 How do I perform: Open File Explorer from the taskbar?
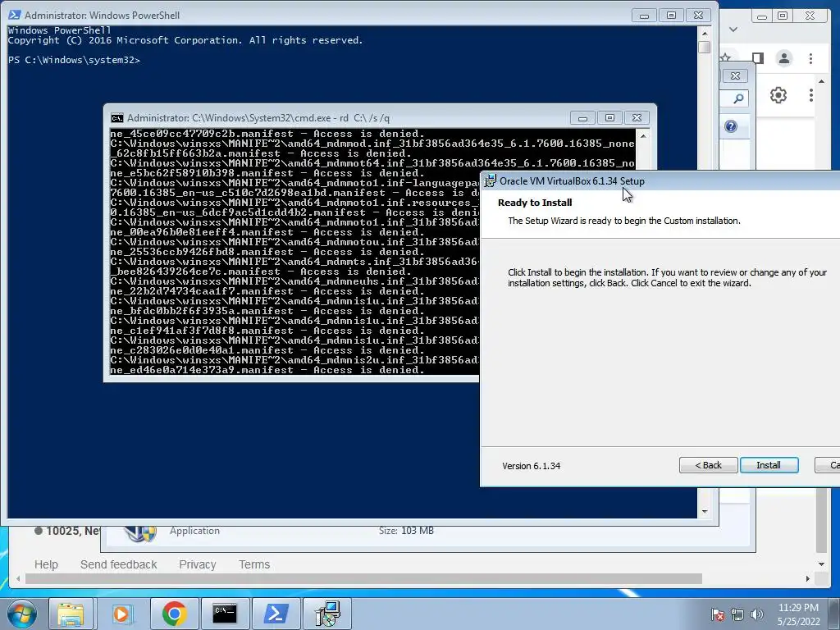71,614
